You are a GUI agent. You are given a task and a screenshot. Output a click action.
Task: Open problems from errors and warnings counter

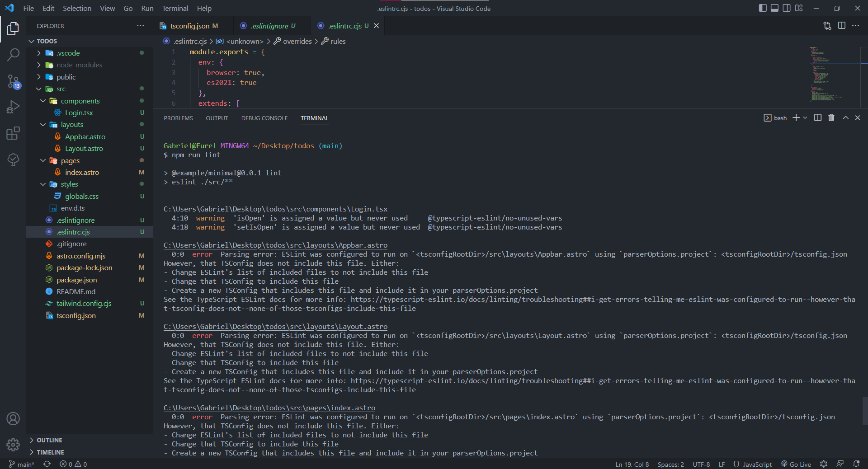click(73, 464)
